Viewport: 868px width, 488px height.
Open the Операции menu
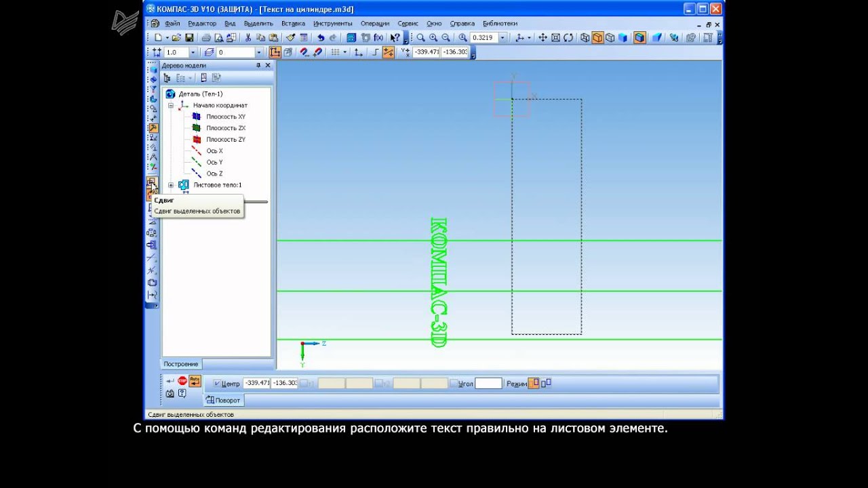click(375, 24)
